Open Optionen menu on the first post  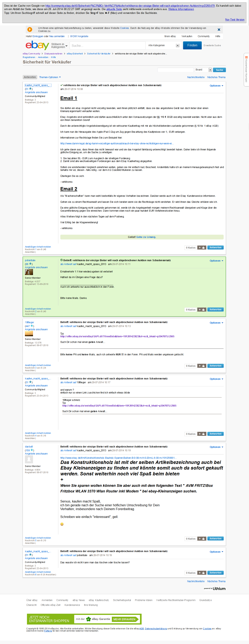point(216,86)
